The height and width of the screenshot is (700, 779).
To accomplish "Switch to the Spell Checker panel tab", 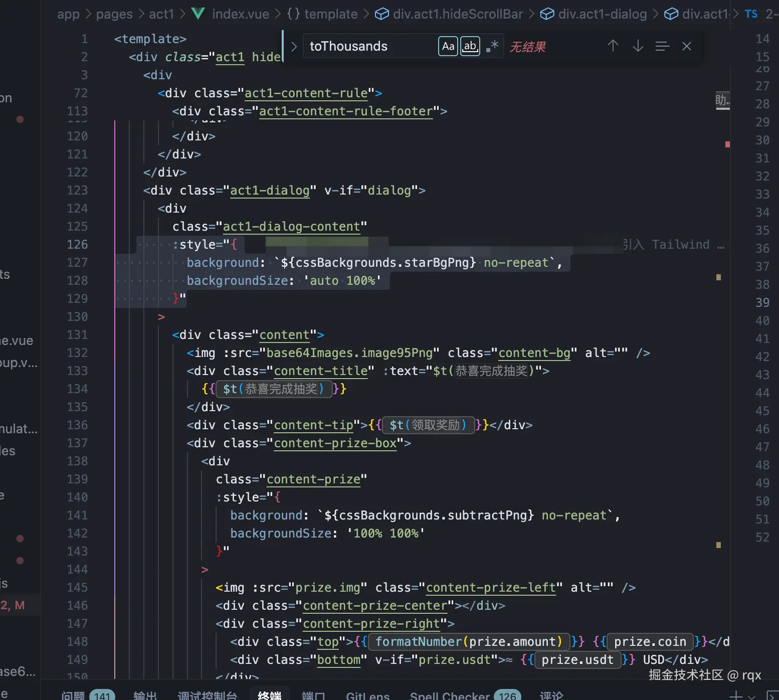I will click(449, 695).
